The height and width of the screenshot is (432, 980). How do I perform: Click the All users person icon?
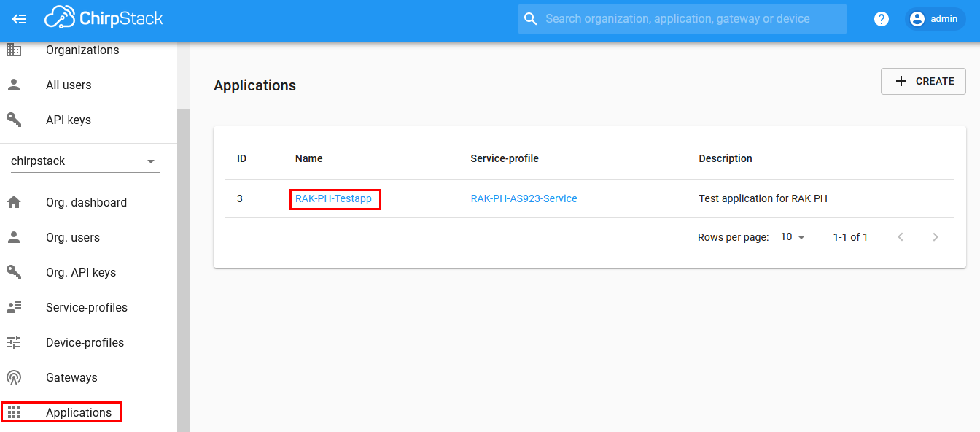14,85
